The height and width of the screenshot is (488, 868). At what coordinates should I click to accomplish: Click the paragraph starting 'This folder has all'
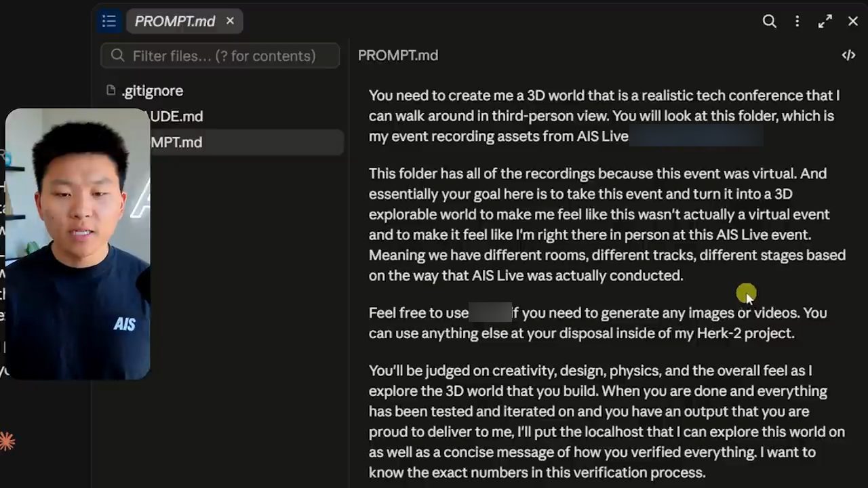(x=607, y=224)
